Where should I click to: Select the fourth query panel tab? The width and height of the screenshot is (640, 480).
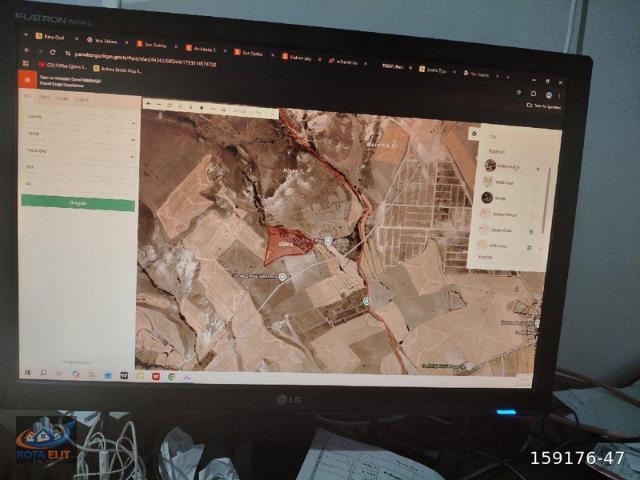pyautogui.click(x=82, y=100)
